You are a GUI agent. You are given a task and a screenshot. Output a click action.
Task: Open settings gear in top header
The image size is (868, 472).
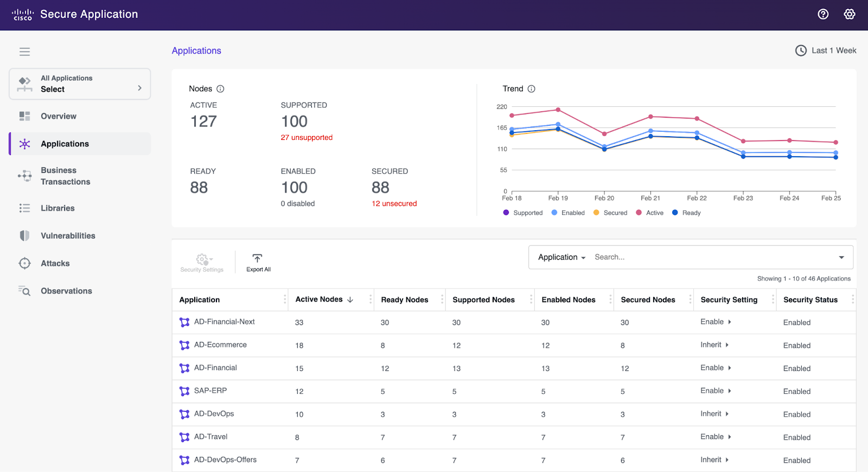point(850,14)
